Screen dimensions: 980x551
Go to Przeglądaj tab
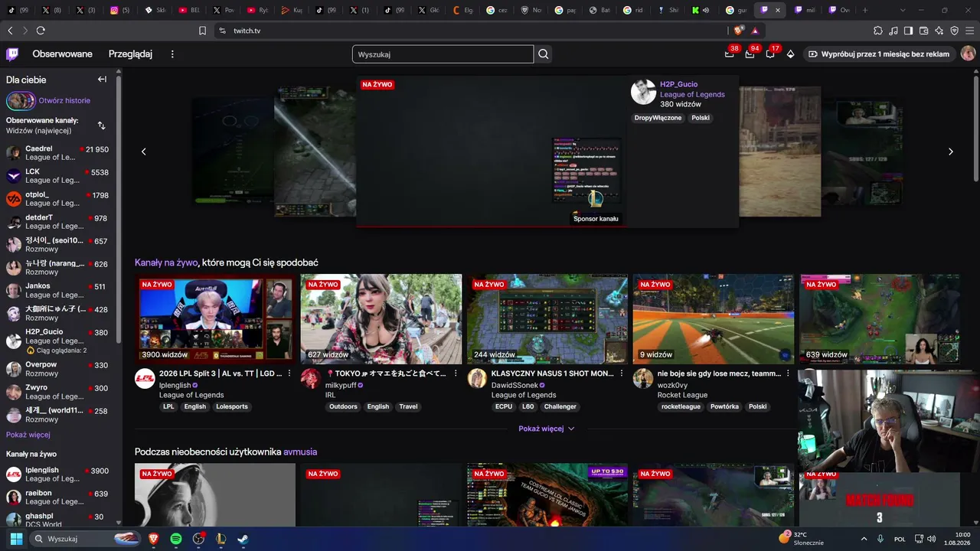point(130,54)
